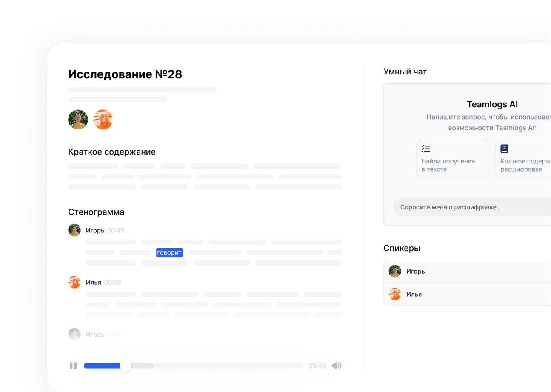551x392 pixels.
Task: Select speaker Илья in Спикеры list
Action: pyautogui.click(x=467, y=294)
